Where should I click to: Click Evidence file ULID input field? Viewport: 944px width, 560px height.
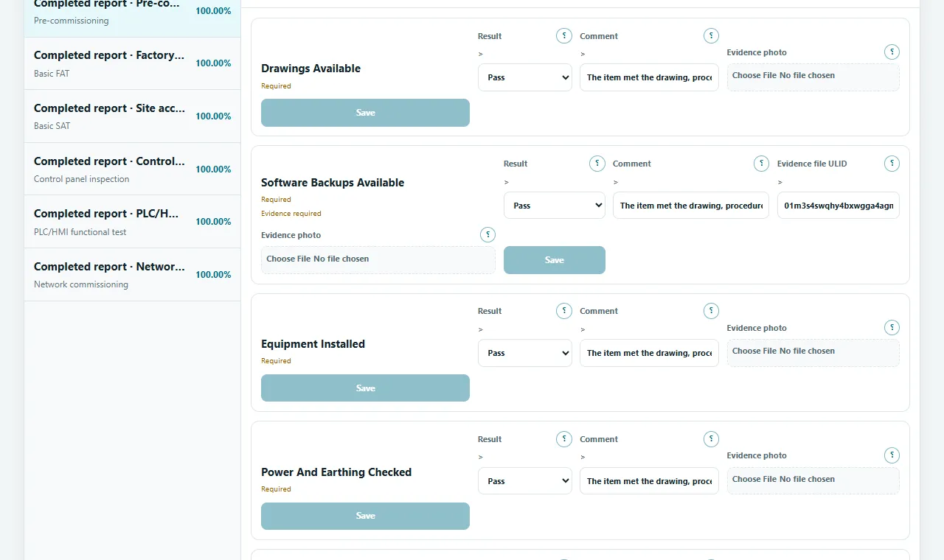(839, 206)
